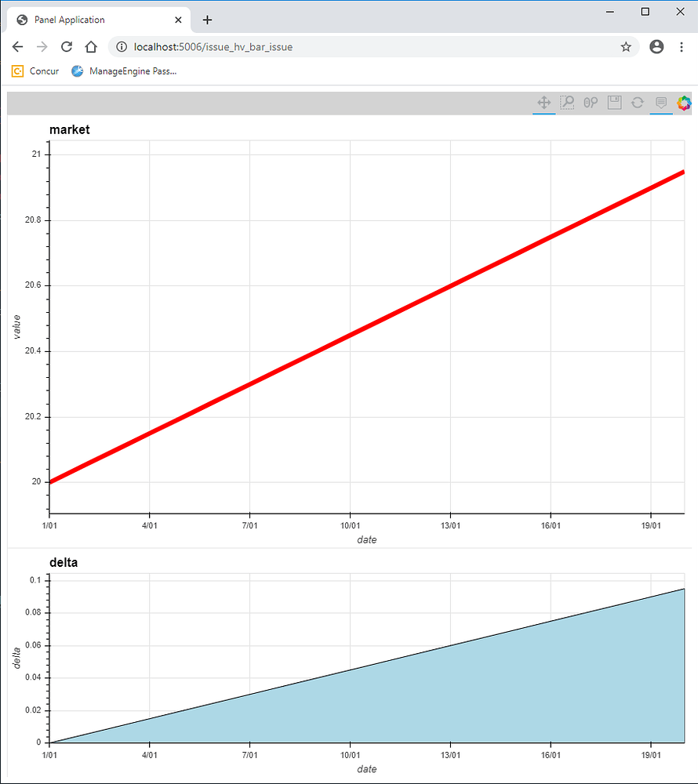
Task: Activate the Wheel Zoom tool
Action: [590, 103]
